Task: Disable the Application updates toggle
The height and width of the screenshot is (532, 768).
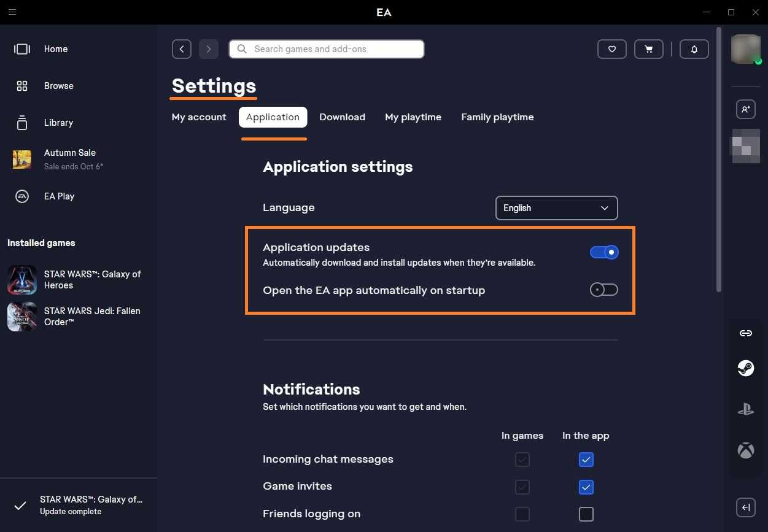Action: click(x=604, y=252)
